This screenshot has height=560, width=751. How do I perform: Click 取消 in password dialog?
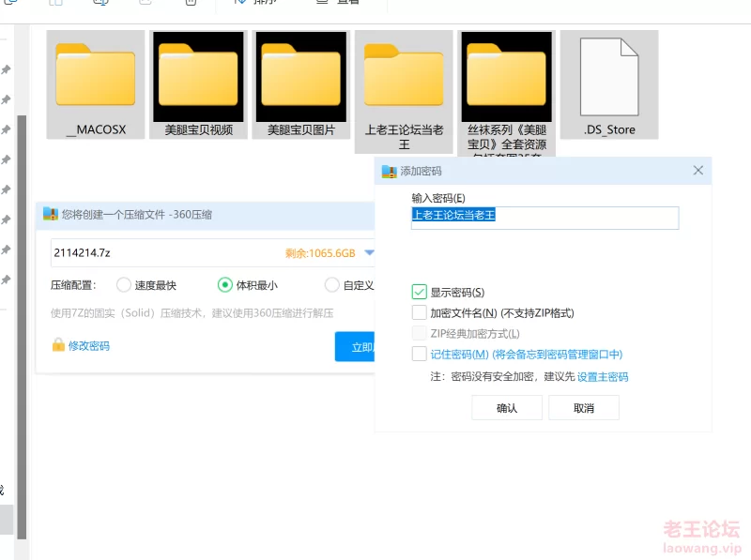(584, 408)
